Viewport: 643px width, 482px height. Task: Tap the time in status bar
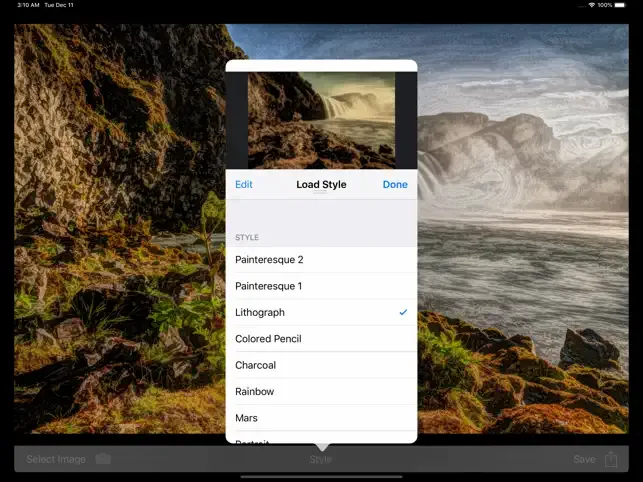tap(28, 5)
